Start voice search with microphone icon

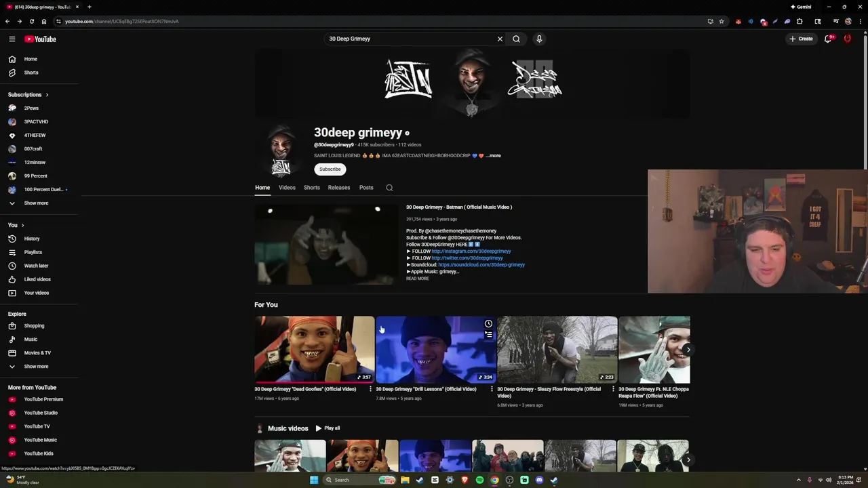point(539,39)
